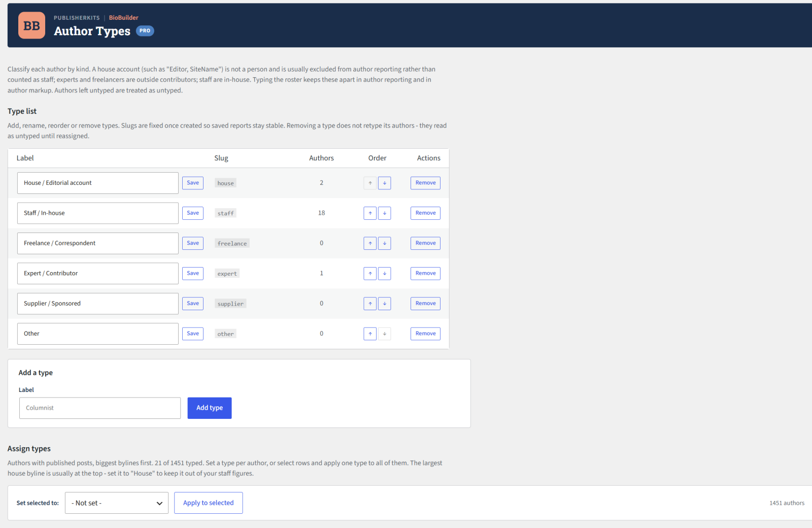Move Supplier / Sponsored type down
The image size is (812, 528).
tap(385, 304)
